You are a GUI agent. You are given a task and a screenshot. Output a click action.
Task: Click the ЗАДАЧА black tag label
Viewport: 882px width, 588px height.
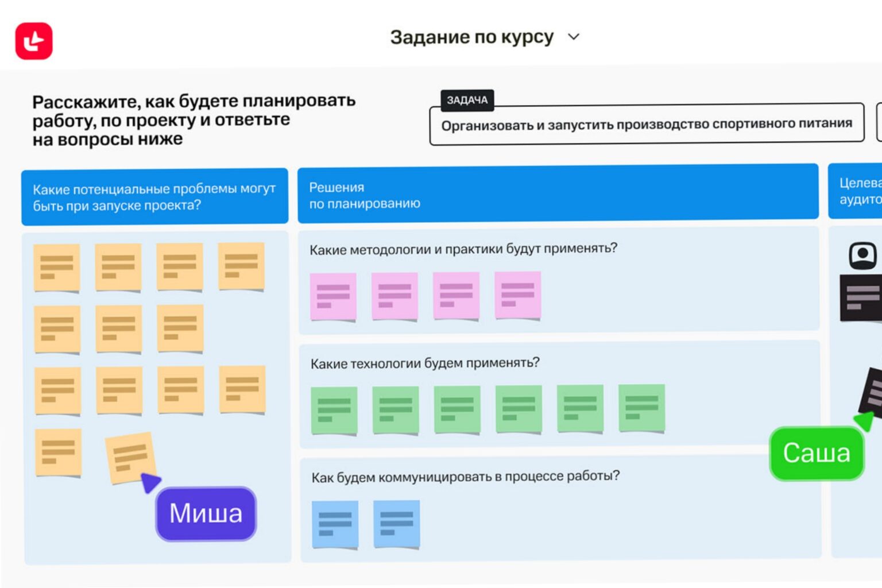click(467, 100)
